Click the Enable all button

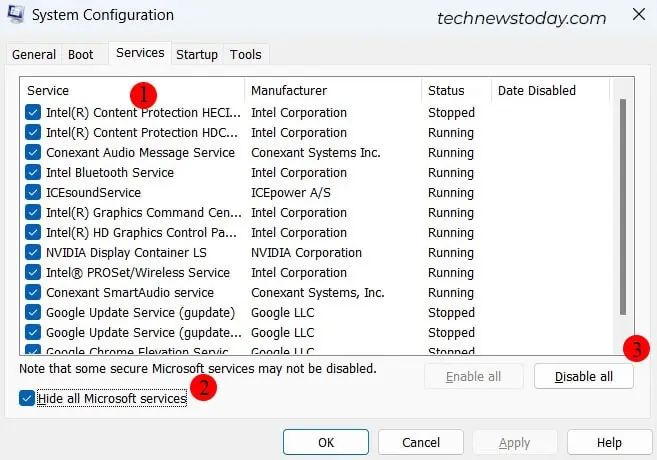473,377
